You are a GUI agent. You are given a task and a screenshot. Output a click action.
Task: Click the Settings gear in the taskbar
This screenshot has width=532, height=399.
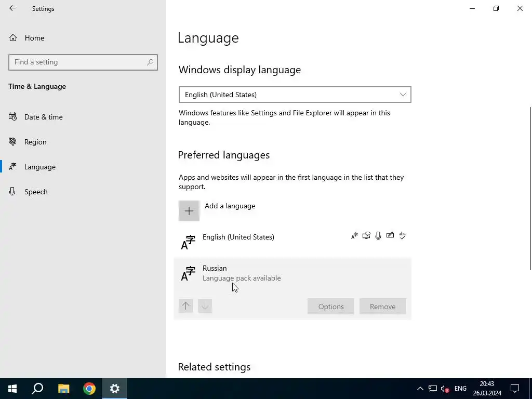tap(115, 389)
